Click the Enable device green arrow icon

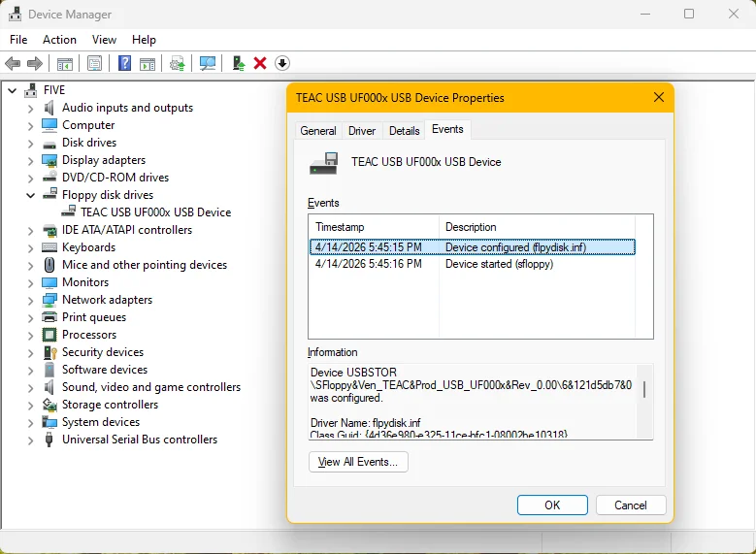pos(238,63)
